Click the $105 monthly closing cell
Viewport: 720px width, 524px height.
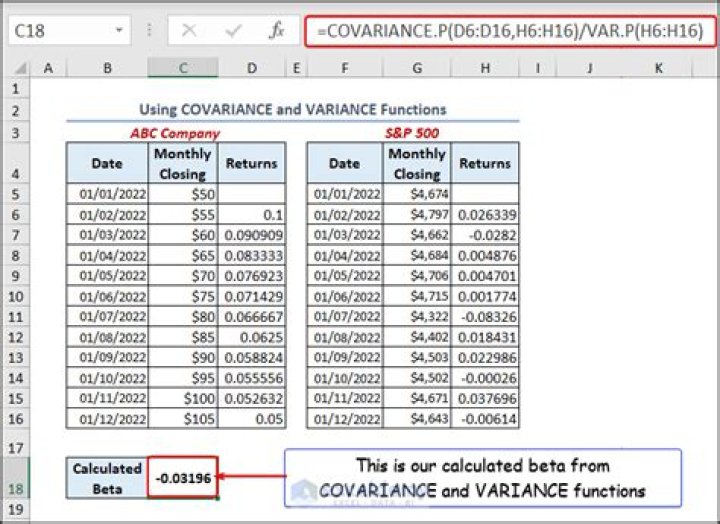[182, 418]
